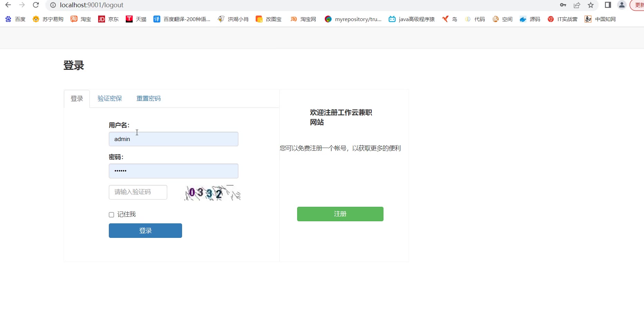Open the 洪湖小肖 bookmark
The height and width of the screenshot is (325, 644).
point(233,19)
